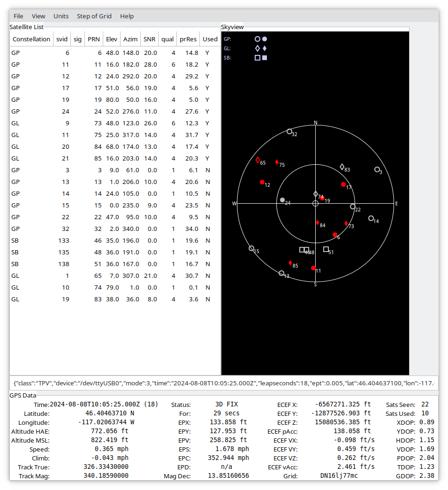Screen dimensions: 448x490
Task: Click GPS satellite 17 marker in Skyview
Action: tap(343, 184)
